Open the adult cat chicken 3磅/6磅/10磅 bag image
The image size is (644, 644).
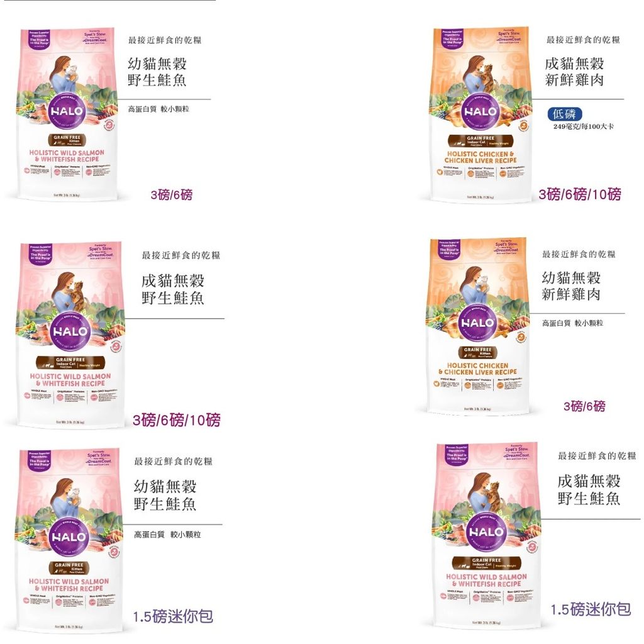[x=480, y=114]
